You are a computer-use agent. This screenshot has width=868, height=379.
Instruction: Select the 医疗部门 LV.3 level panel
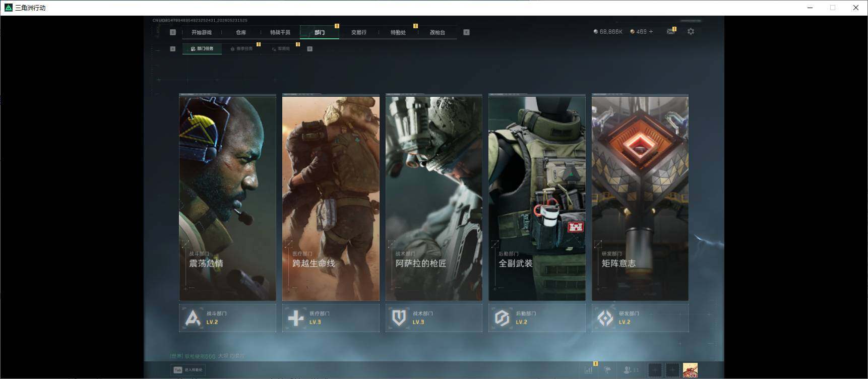click(x=331, y=318)
